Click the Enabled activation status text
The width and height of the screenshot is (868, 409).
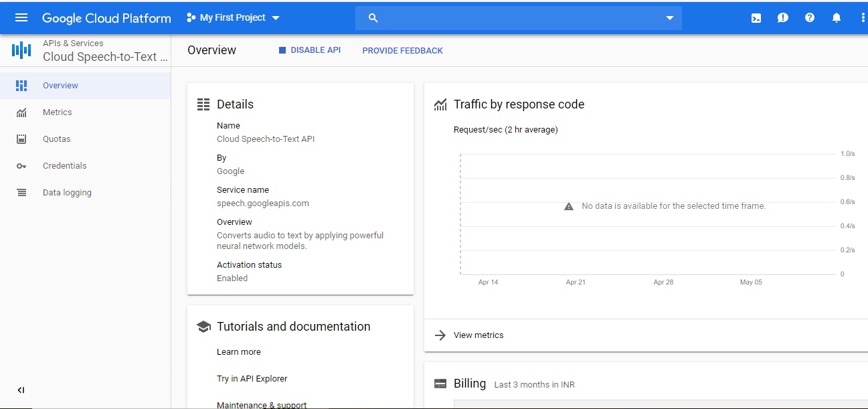[x=232, y=278]
